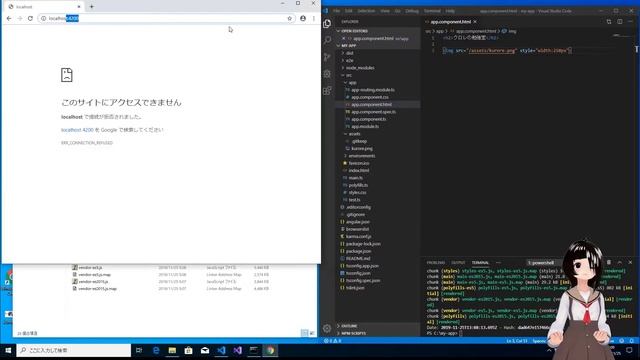Expand the node_modules folder
640x360 pixels.
360,68
